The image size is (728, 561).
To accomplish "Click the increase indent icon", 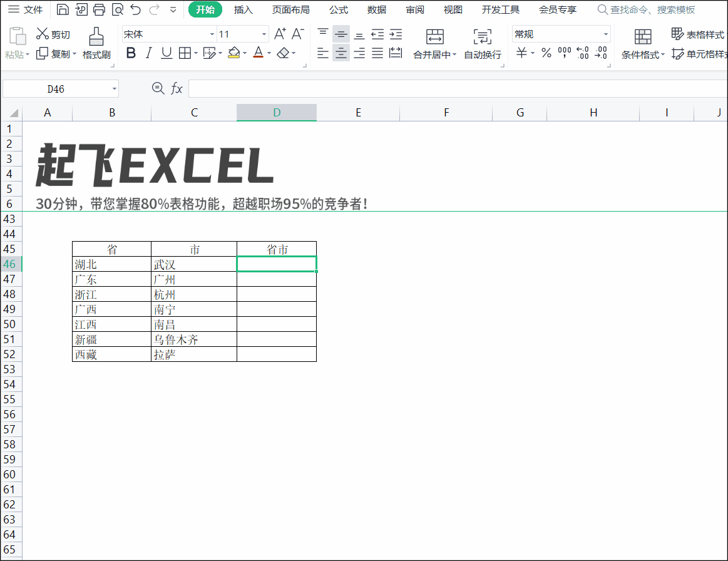I will pyautogui.click(x=396, y=34).
